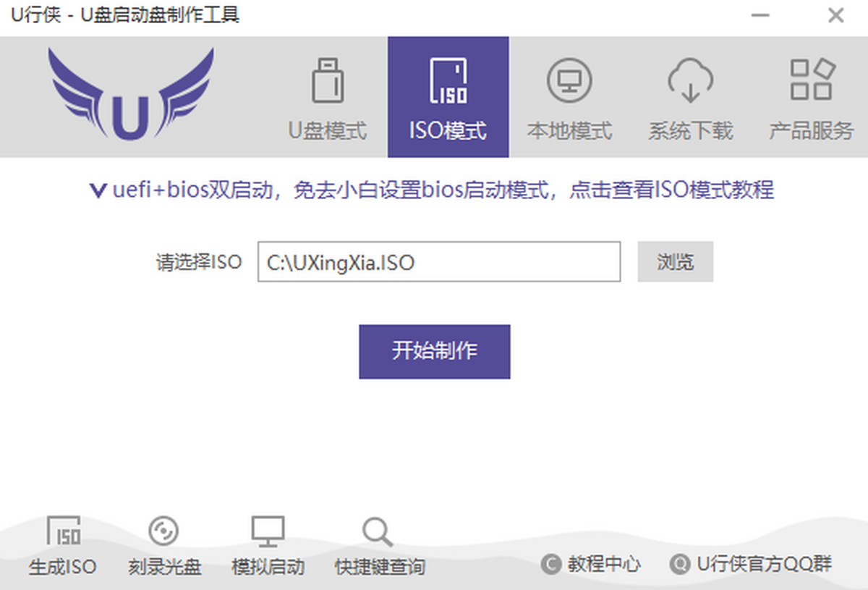Click the 请选择ISO label
The height and width of the screenshot is (590, 868).
tap(198, 261)
